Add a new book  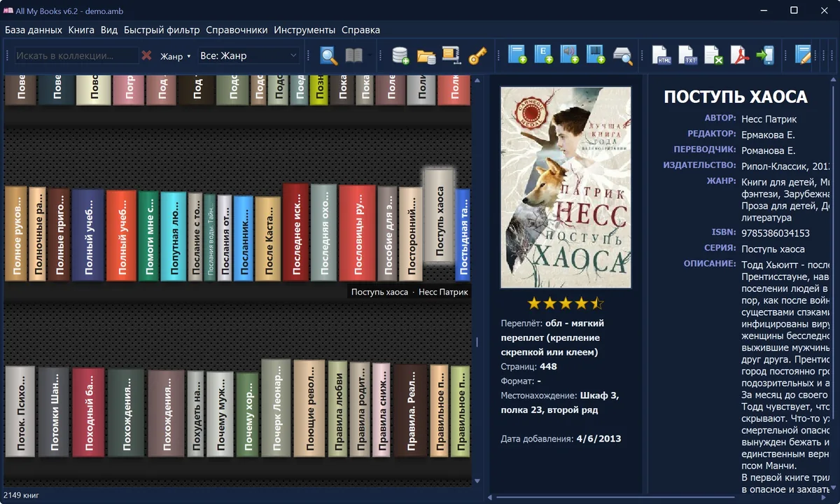point(517,55)
